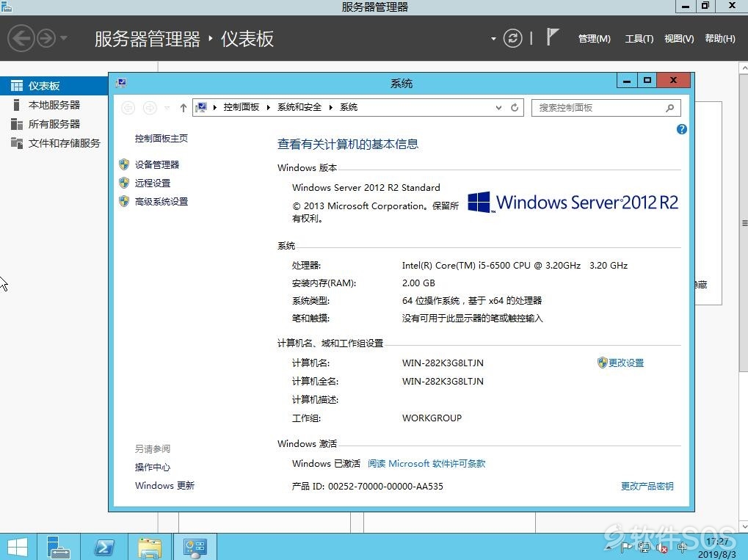Screen dimensions: 748x560
Task: Open 操作中心 link
Action: [x=152, y=467]
